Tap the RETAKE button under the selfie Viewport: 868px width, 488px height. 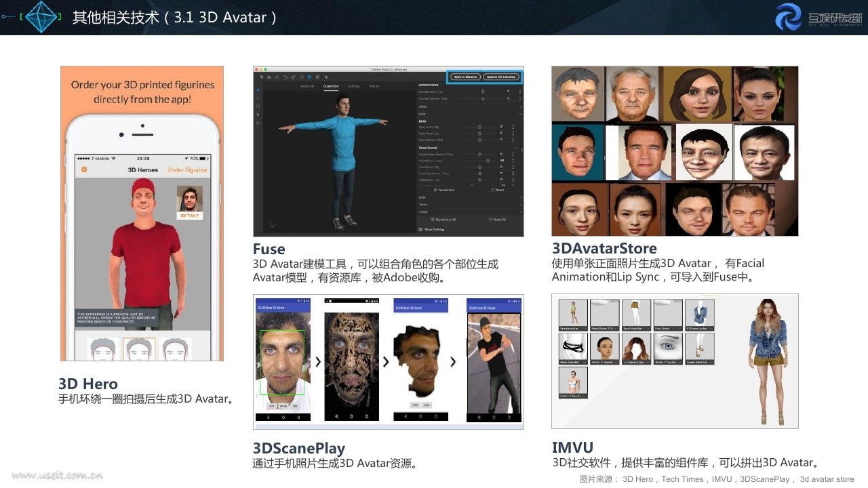pyautogui.click(x=189, y=216)
